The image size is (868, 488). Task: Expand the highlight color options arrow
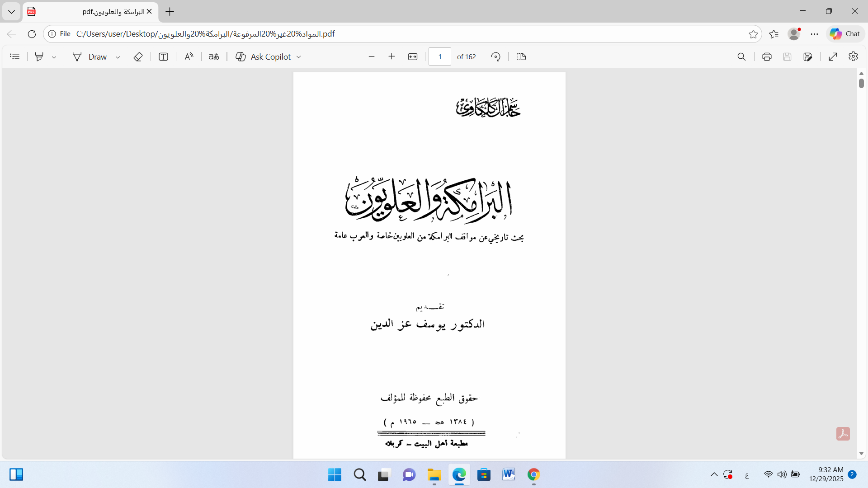[x=54, y=57]
